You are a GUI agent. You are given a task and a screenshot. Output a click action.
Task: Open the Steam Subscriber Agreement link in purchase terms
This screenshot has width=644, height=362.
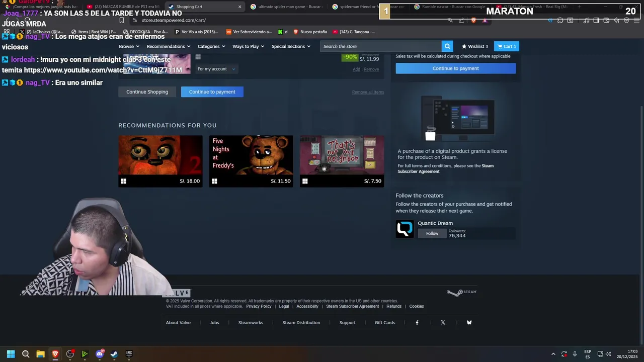(x=445, y=168)
